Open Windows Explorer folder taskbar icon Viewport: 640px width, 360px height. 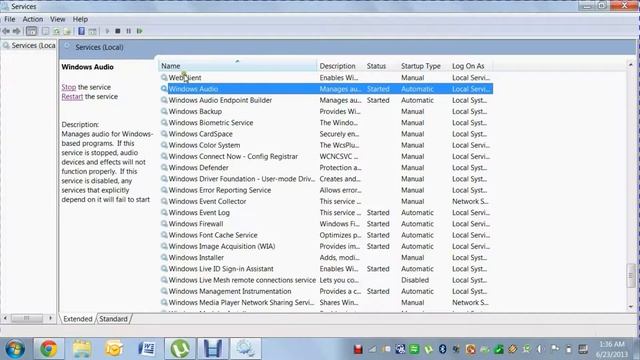(x=82, y=349)
